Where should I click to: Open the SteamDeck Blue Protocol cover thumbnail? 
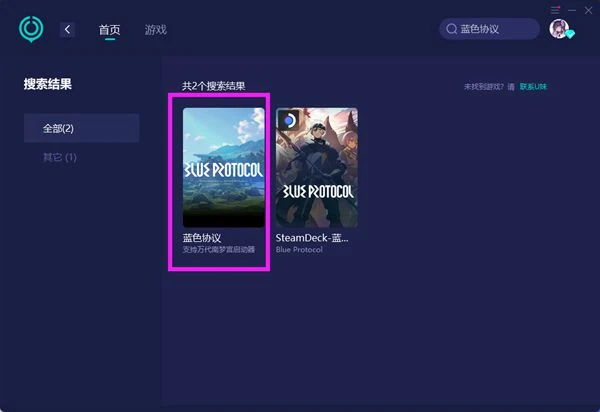(x=316, y=168)
